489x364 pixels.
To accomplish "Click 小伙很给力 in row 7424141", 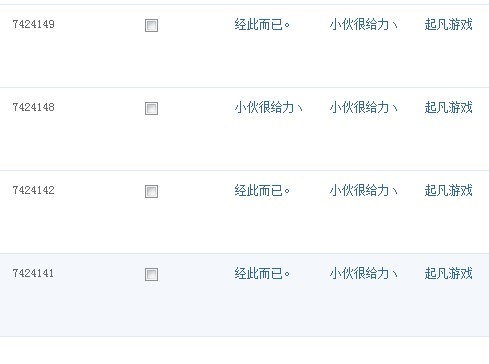I will 363,273.
